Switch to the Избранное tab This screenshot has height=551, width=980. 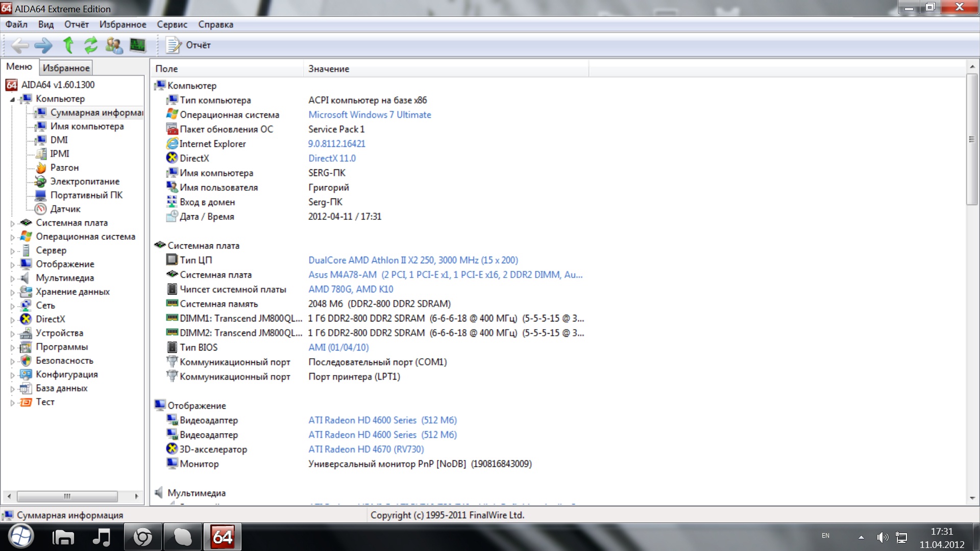(x=66, y=68)
